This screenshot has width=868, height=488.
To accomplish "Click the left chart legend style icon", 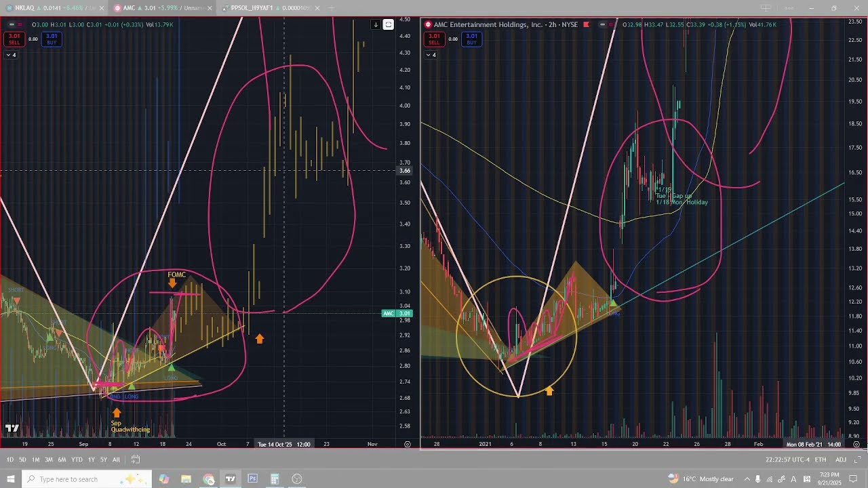I will pos(12,24).
